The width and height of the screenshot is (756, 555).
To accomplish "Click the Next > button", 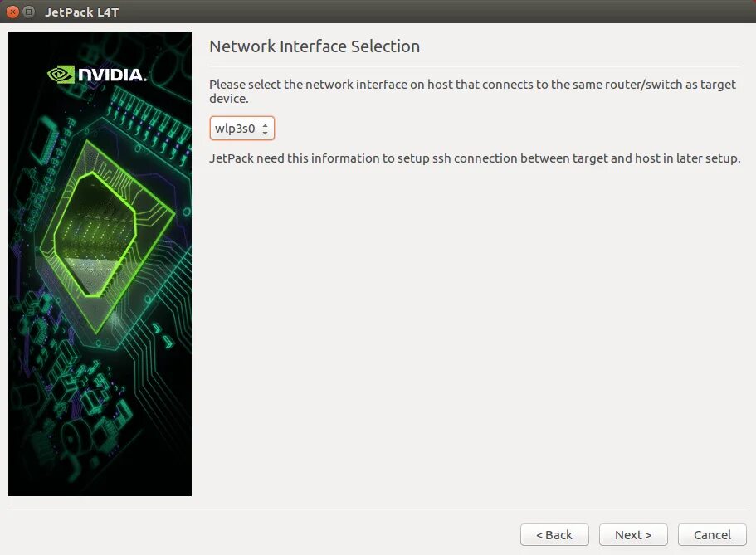I will click(633, 535).
